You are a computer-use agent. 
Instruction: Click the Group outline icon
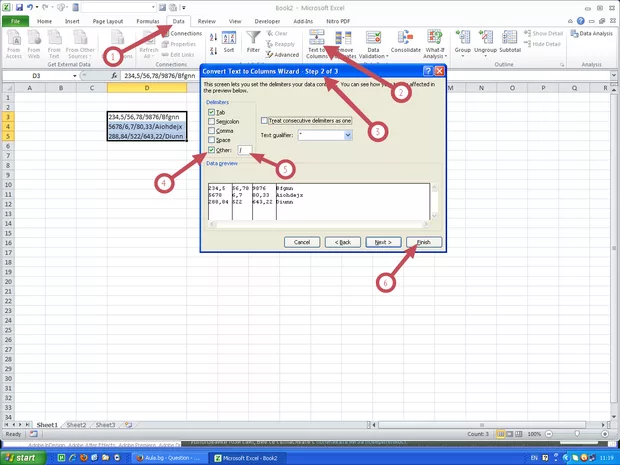coord(462,40)
